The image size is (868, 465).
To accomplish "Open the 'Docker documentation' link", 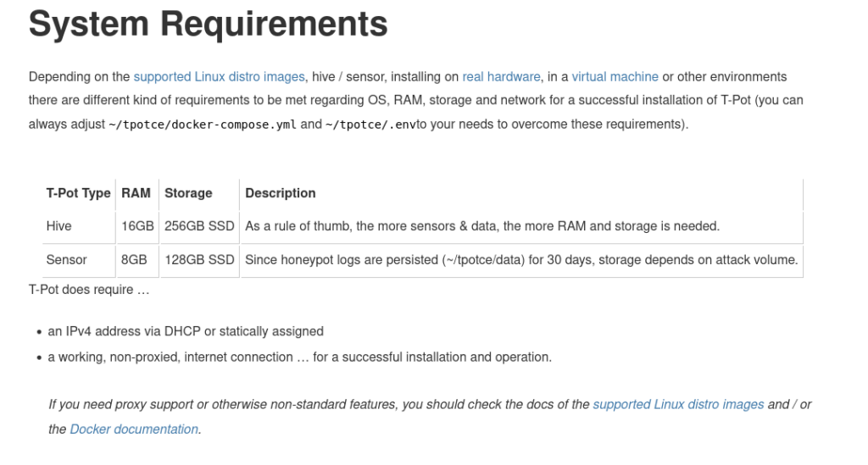I will coord(134,429).
